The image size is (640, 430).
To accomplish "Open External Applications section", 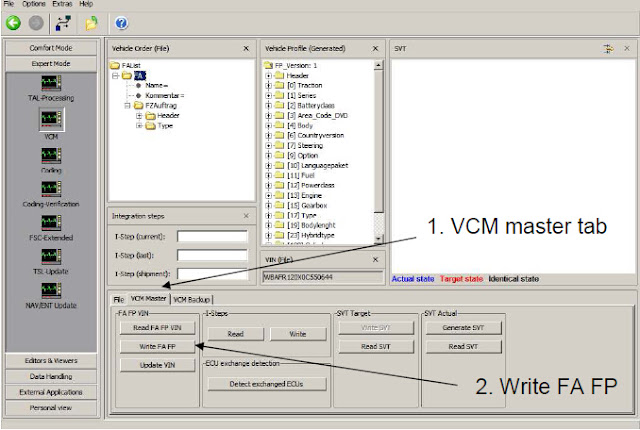I will (51, 392).
